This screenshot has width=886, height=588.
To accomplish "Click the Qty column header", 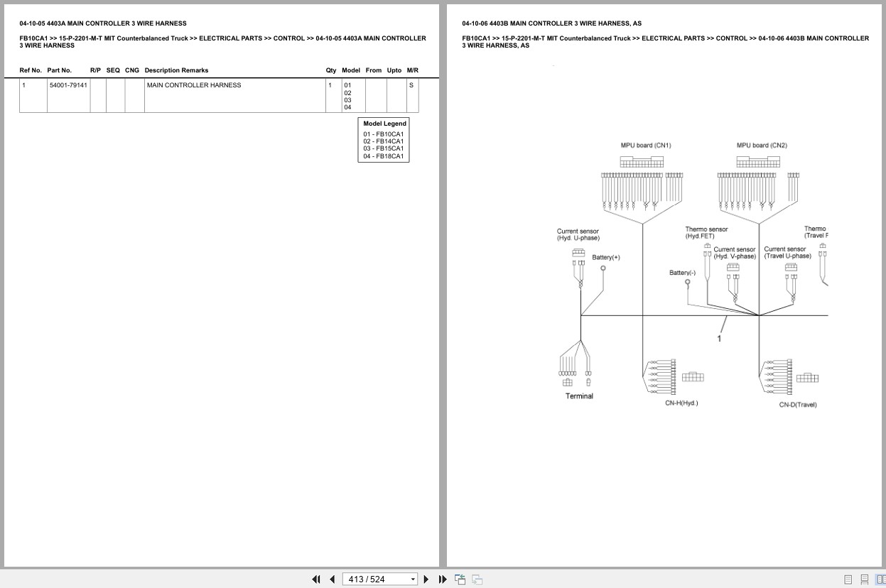I will (331, 70).
